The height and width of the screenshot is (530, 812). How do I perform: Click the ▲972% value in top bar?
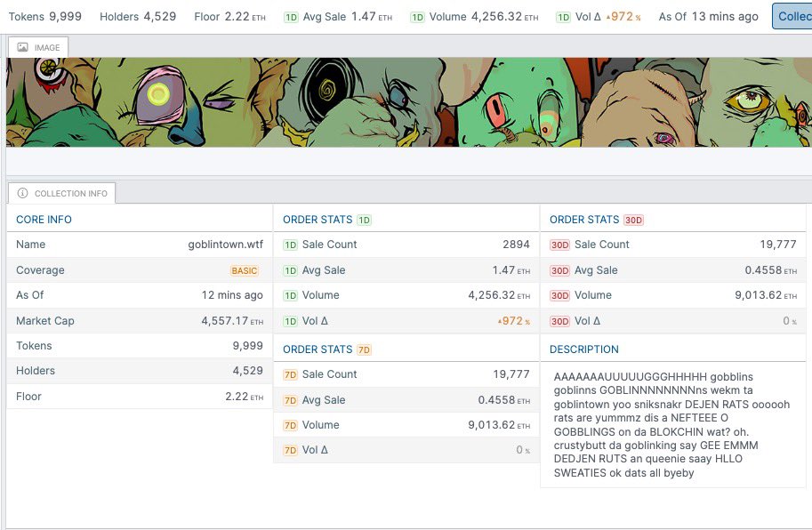(623, 17)
